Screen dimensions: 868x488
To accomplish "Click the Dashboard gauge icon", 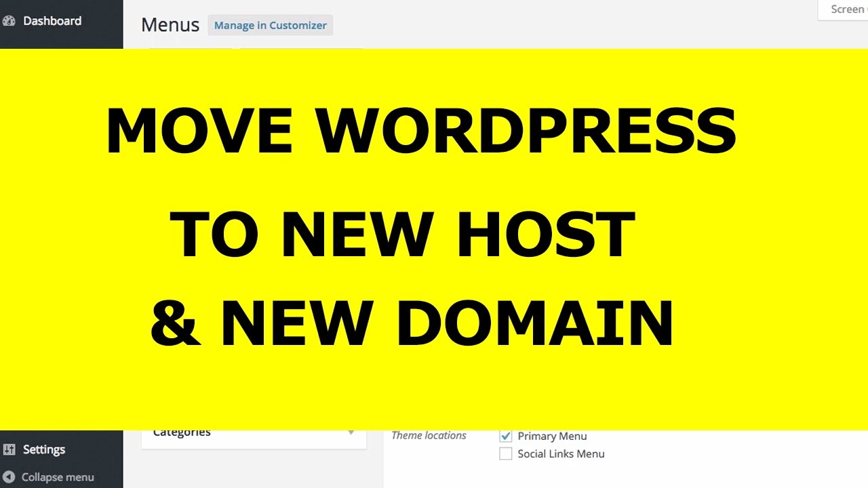I will [x=9, y=21].
